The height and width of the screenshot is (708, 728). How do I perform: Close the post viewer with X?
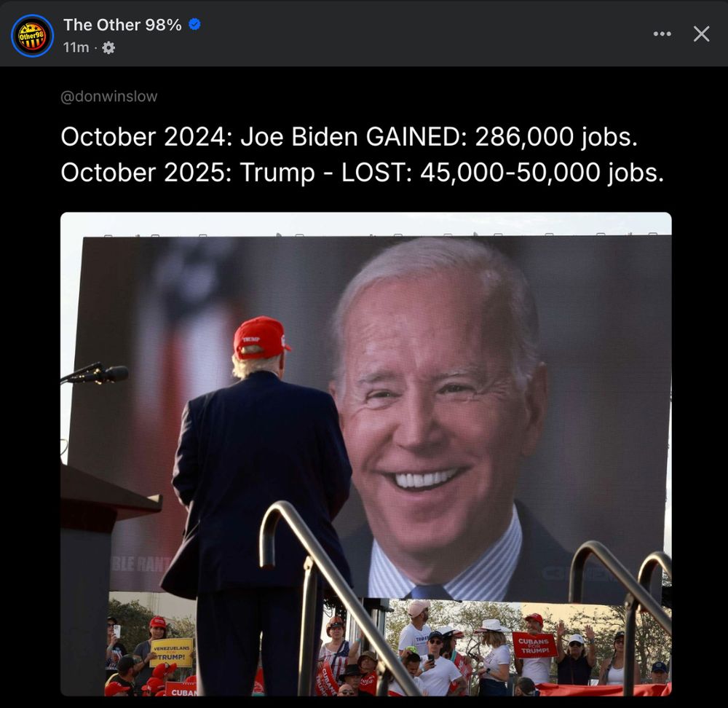point(701,34)
